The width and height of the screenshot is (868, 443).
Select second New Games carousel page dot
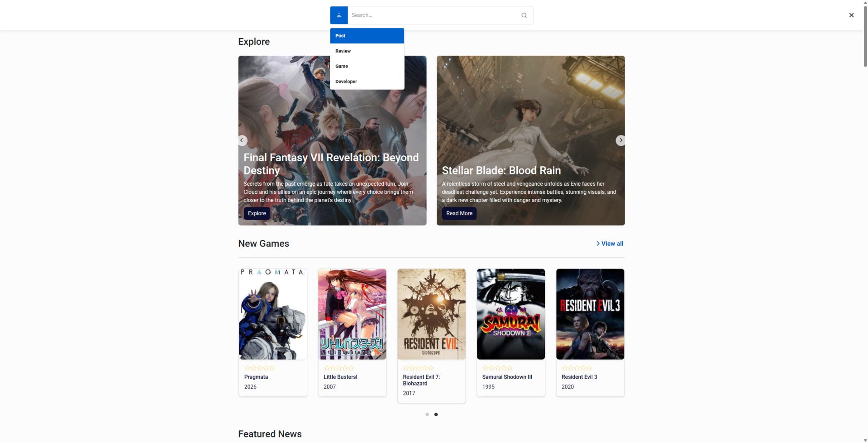point(436,414)
